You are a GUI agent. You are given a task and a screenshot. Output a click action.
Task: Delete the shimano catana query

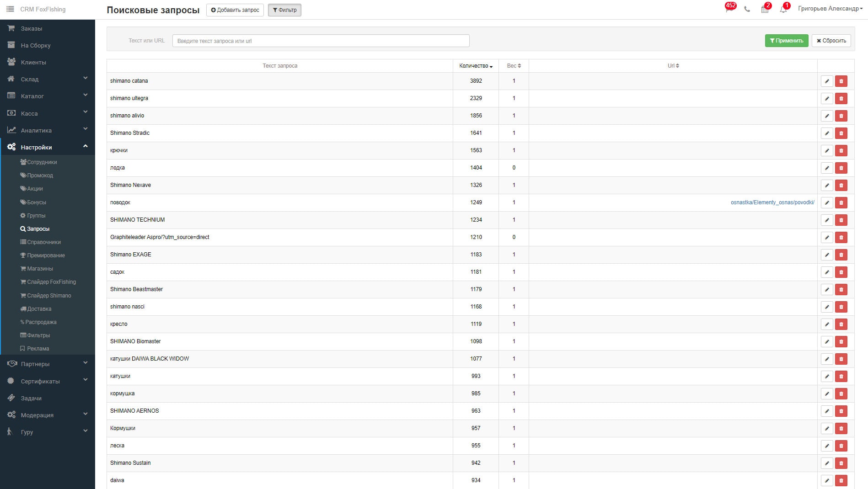coord(841,81)
